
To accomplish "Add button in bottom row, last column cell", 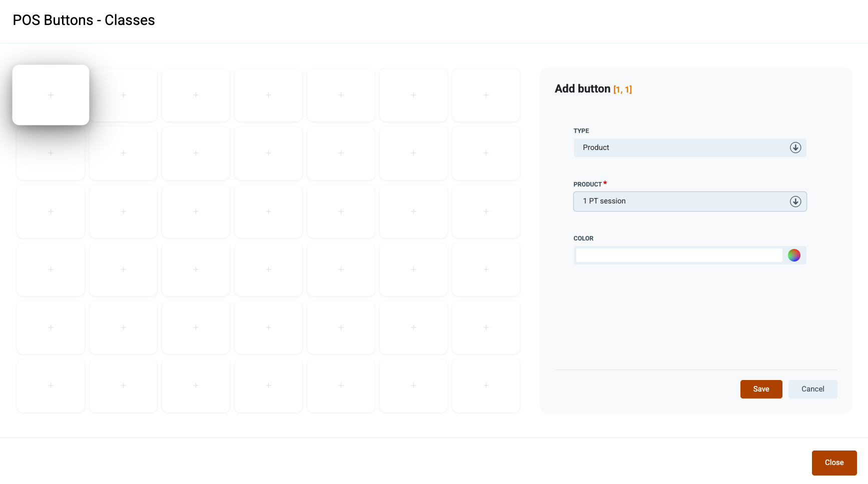I will (486, 385).
